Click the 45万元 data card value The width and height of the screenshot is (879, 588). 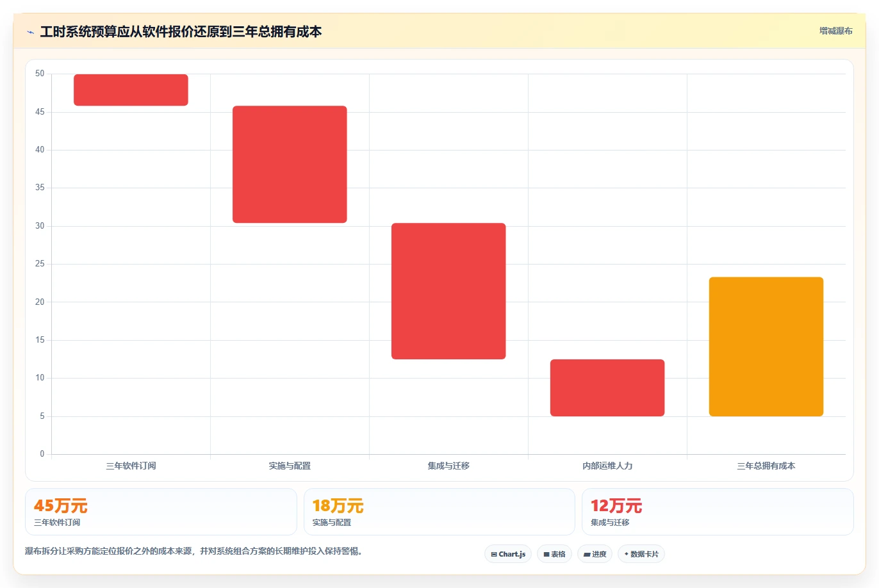(61, 506)
